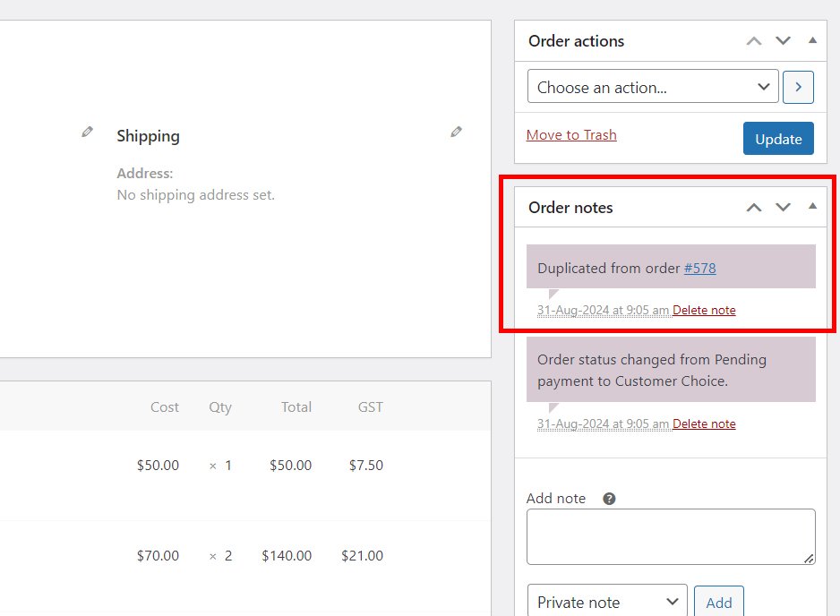The height and width of the screenshot is (616, 840).
Task: Click the Cost column header
Action: 165,407
